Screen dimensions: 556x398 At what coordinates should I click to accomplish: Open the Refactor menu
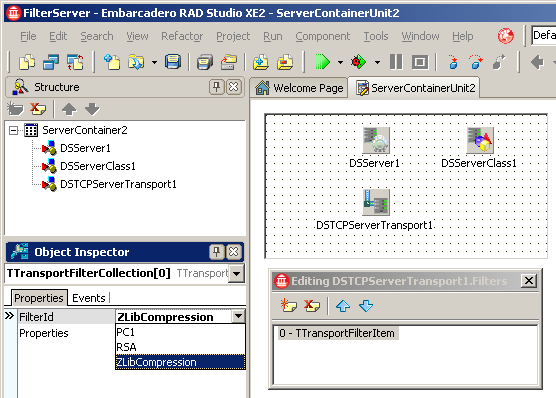pos(182,36)
